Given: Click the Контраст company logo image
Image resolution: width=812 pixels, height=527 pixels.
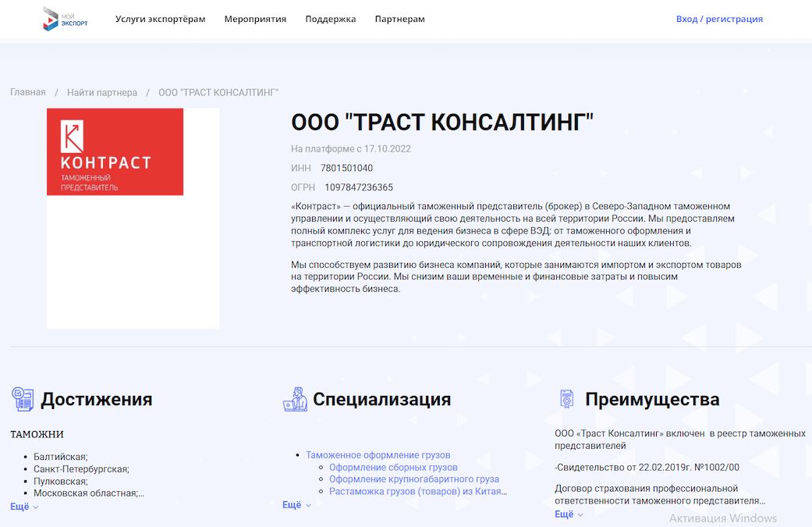Looking at the screenshot, I should [115, 151].
